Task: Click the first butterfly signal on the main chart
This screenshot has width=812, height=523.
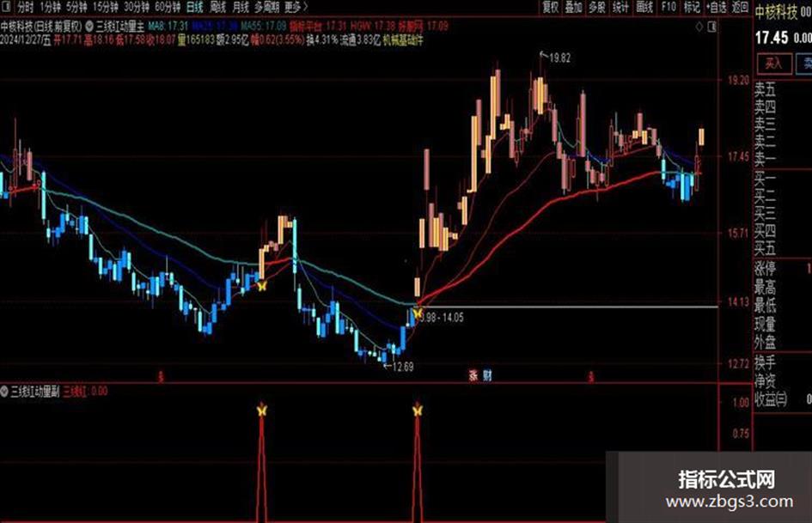Action: 262,285
